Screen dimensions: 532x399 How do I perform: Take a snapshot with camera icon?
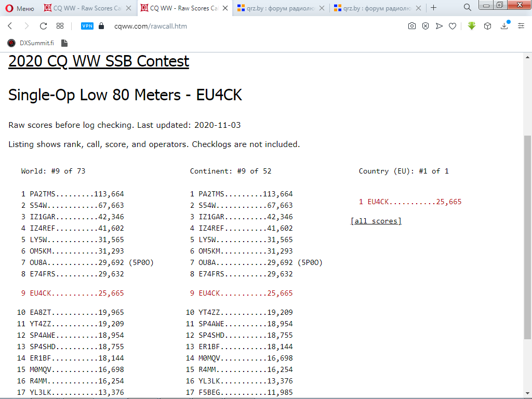tap(412, 26)
